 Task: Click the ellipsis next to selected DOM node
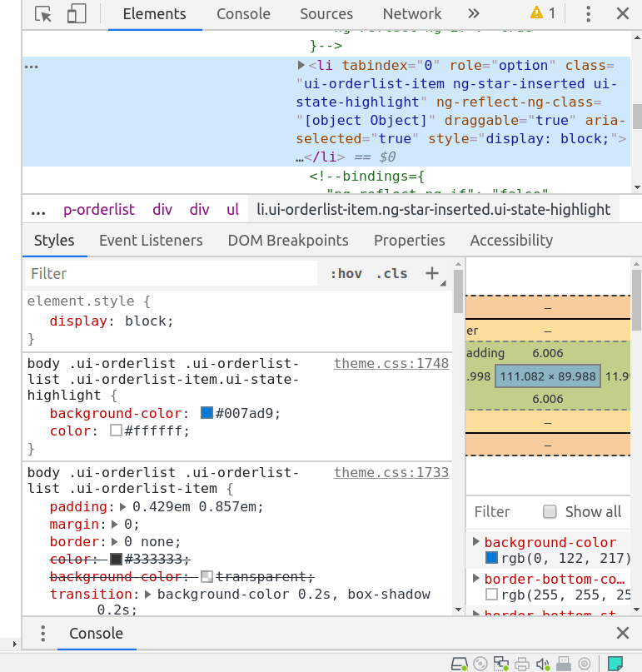click(32, 67)
